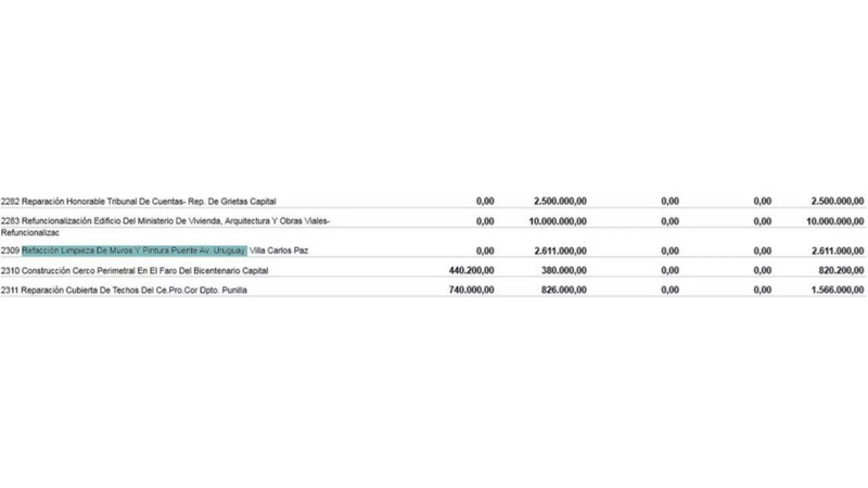Select the Reparación Cubierta De Techos description
The width and height of the screenshot is (868, 488).
134,290
